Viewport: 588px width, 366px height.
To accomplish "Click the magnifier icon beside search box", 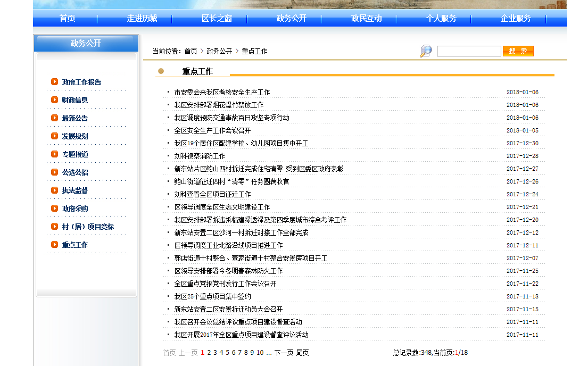I will tap(426, 51).
